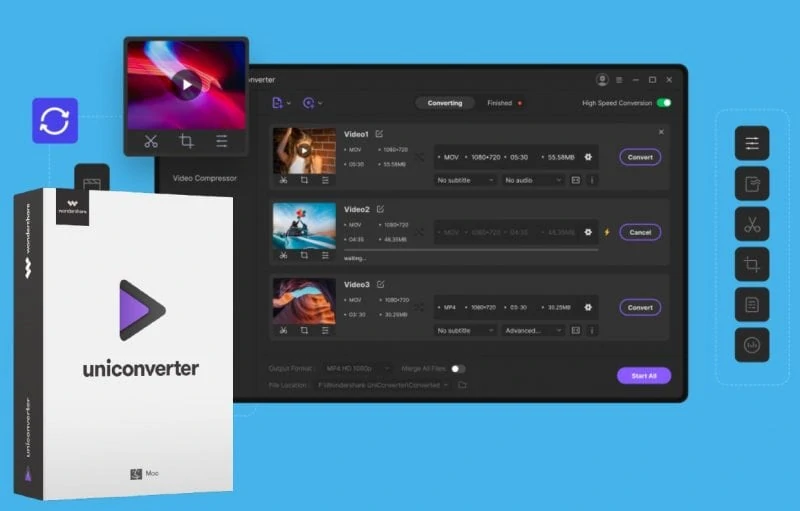Remove Video1 with the X icon

(x=661, y=132)
